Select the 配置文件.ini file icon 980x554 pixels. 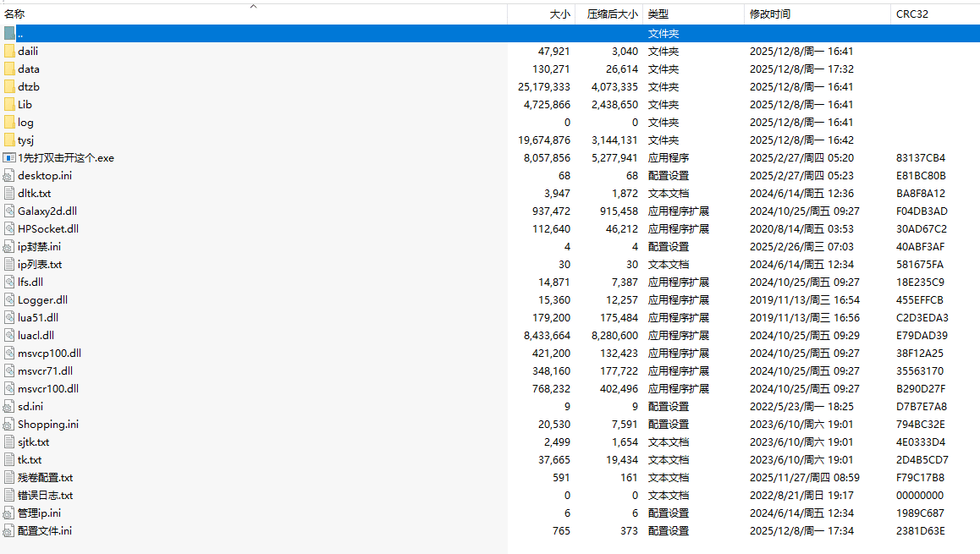(x=9, y=530)
